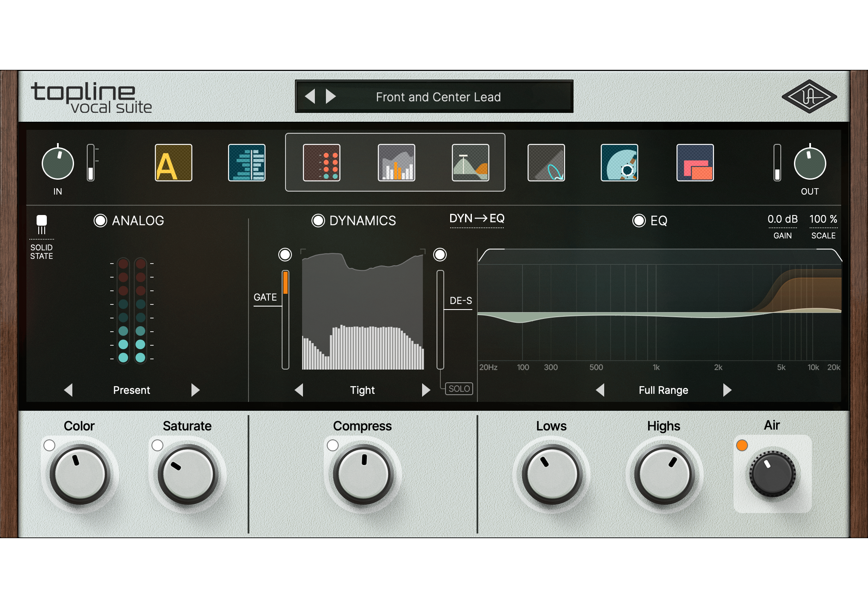This screenshot has height=608, width=868.
Task: Toggle the DYNAMICS section power button
Action: click(x=318, y=221)
